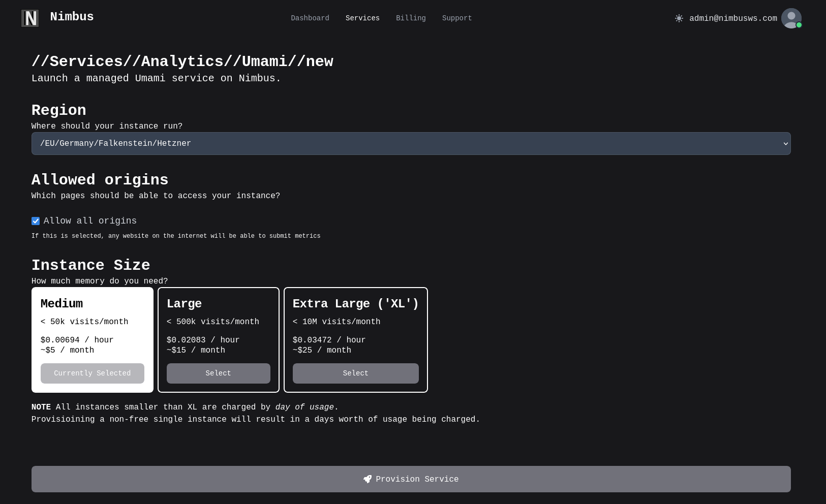Open the user avatar menu
This screenshot has height=504, width=826.
pos(791,18)
